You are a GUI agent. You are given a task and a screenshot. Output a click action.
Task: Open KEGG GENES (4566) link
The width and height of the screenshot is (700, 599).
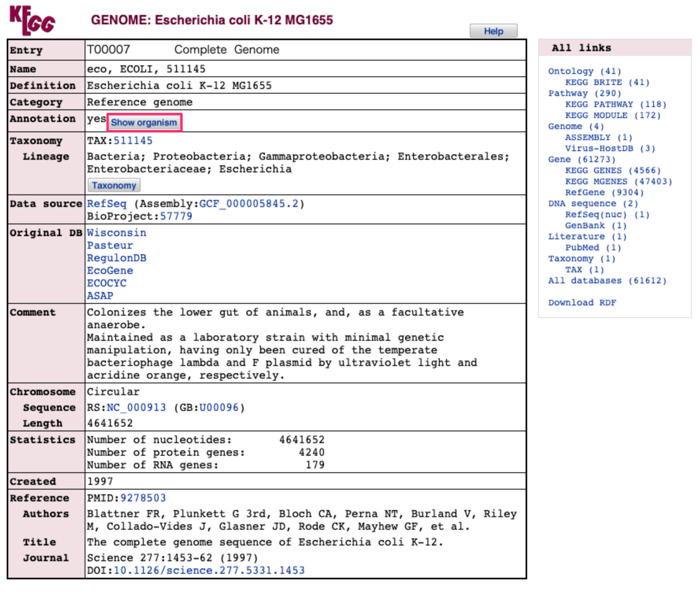pos(613,170)
